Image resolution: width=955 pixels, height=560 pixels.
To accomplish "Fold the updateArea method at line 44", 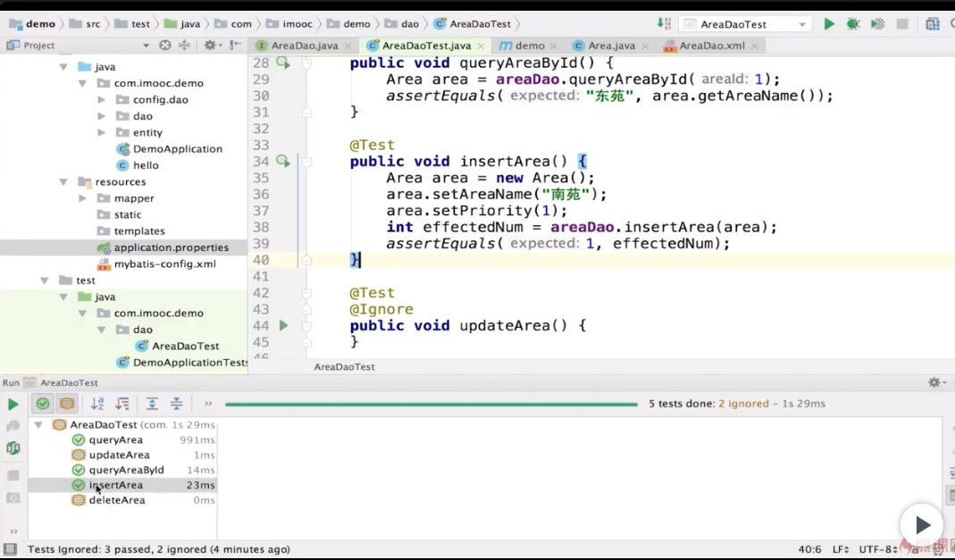I will [307, 326].
